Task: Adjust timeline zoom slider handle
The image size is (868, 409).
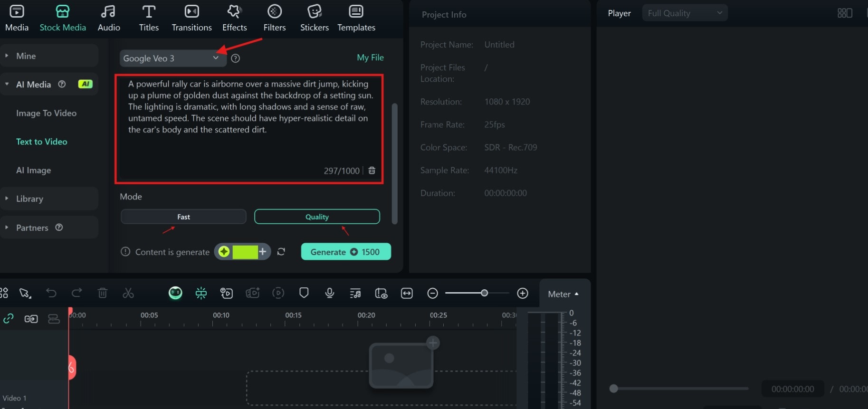Action: click(x=484, y=293)
